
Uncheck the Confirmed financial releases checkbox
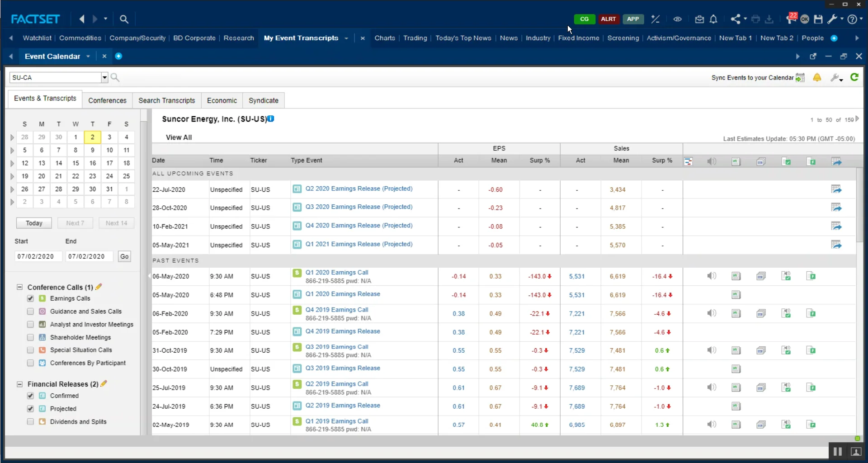(30, 396)
